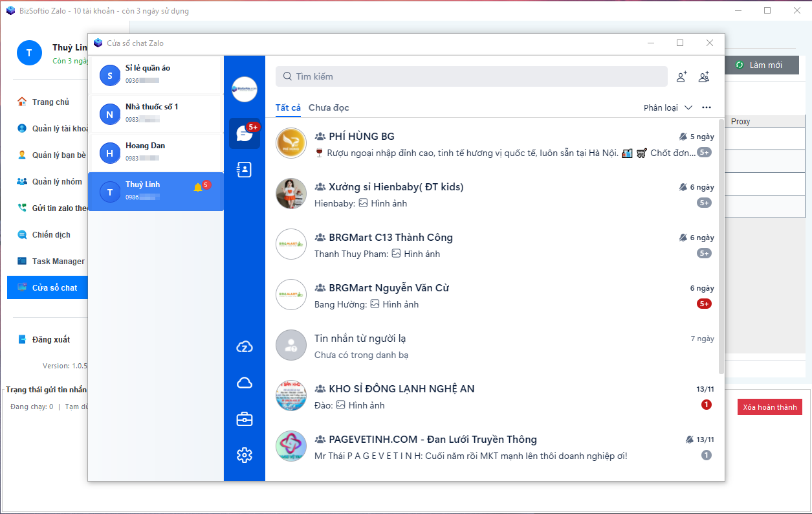Viewport: 812px width, 514px height.
Task: Open the cloud storage icon
Action: pyautogui.click(x=245, y=383)
